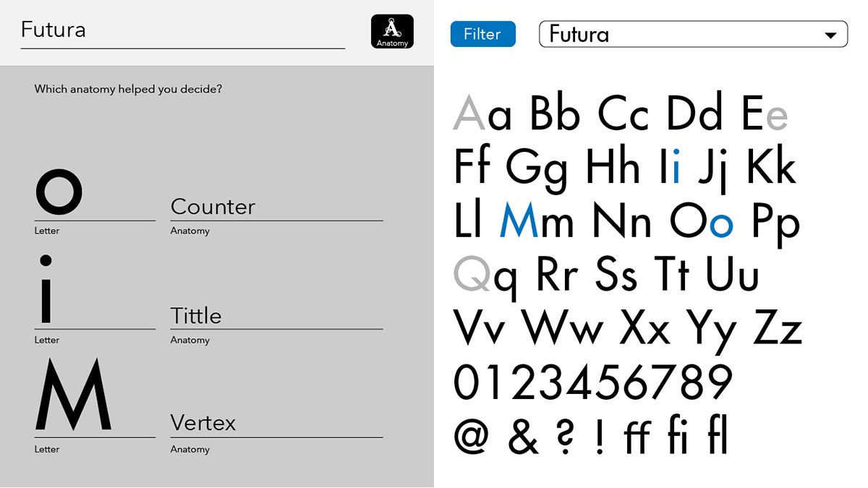The height and width of the screenshot is (488, 868).
Task: Click the 'Zz' letter pair
Action: [x=777, y=328]
